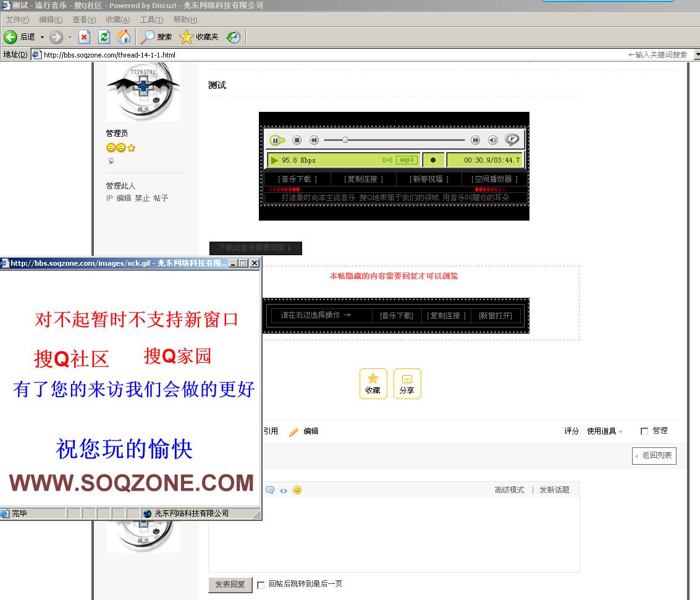Click the 音乐下载 link in top player
The height and width of the screenshot is (600, 700).
click(x=297, y=179)
